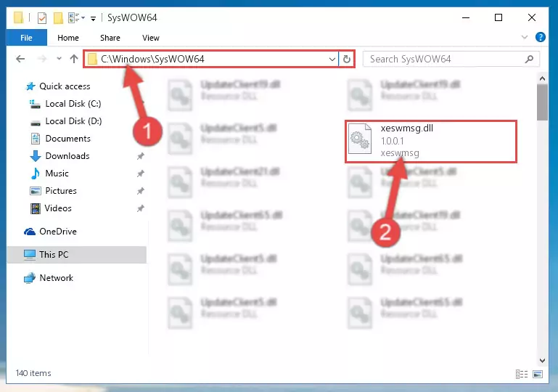The height and width of the screenshot is (392, 558).
Task: Select the xeswmsg.dll file
Action: point(430,142)
